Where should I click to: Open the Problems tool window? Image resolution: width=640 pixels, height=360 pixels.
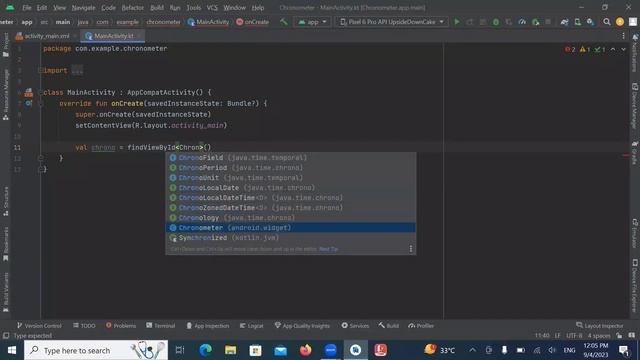click(x=121, y=326)
